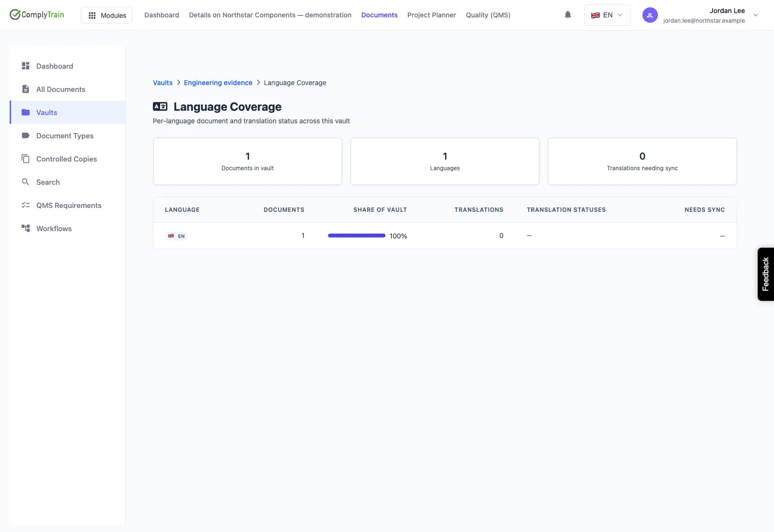The image size is (774, 532).
Task: Click the Language Coverage page heading
Action: click(227, 107)
